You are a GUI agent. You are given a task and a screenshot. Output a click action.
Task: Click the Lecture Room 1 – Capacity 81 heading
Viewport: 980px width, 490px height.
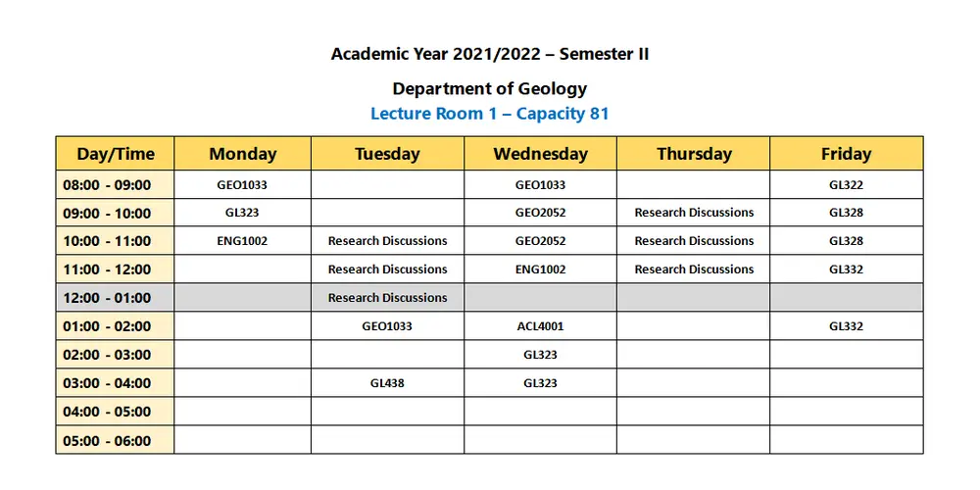[x=489, y=114]
